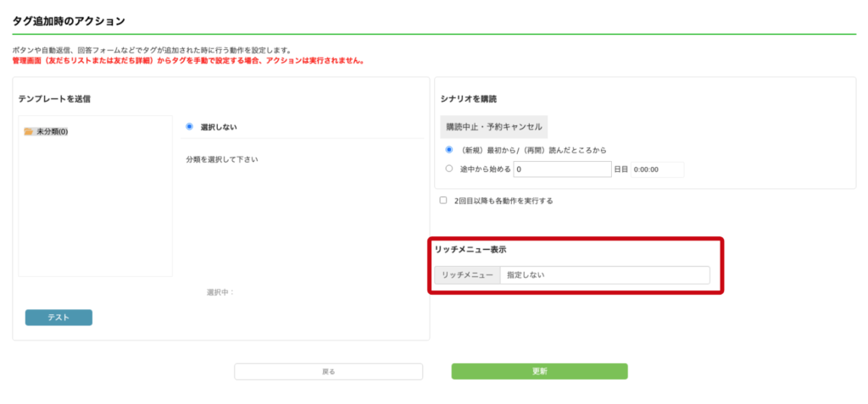Click the 2回目以降も各動作を実行する label text
Screen dimensions: 868x404
pos(504,201)
